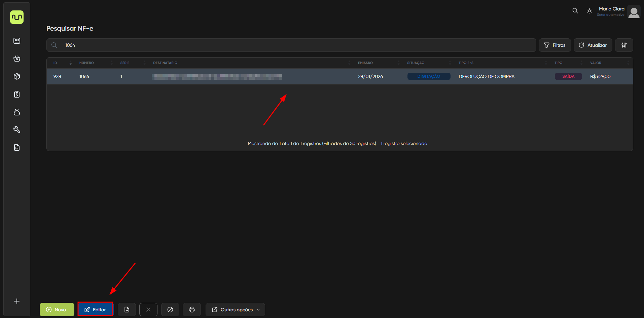Click the Editar button
This screenshot has height=318, width=644.
(x=95, y=310)
